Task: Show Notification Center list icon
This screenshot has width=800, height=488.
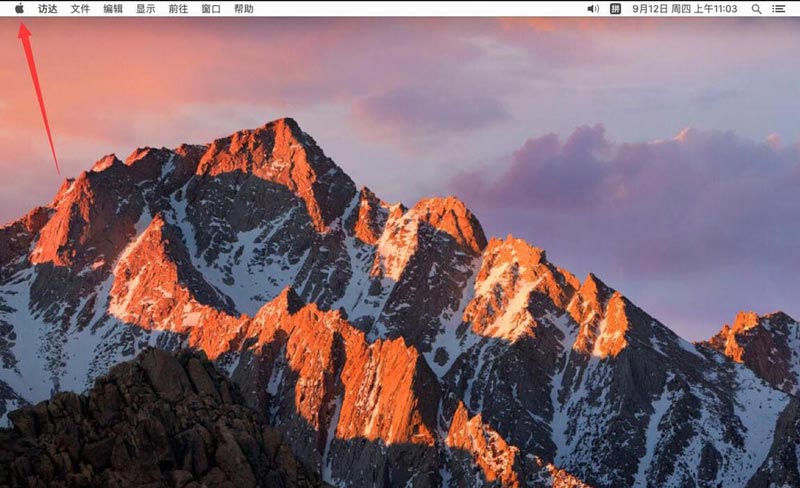Action: coord(779,8)
